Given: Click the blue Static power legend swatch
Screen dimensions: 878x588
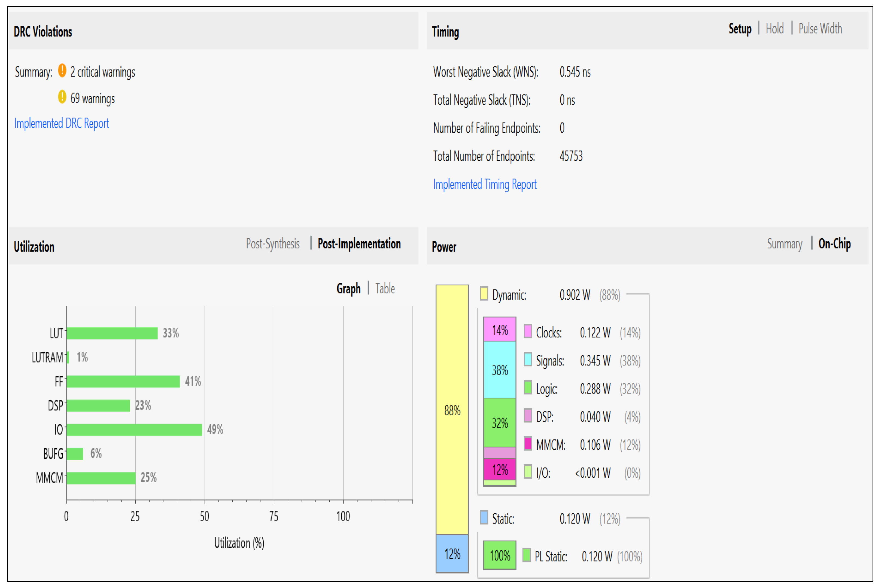Looking at the screenshot, I should tap(484, 517).
